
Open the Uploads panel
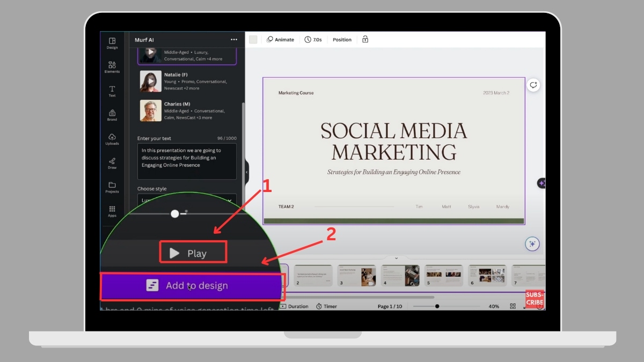(x=112, y=139)
